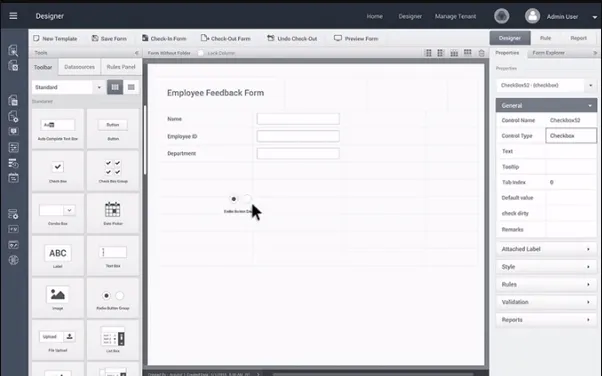Image resolution: width=602 pixels, height=376 pixels.
Task: Click the Preview Form monitor icon
Action: coord(338,38)
